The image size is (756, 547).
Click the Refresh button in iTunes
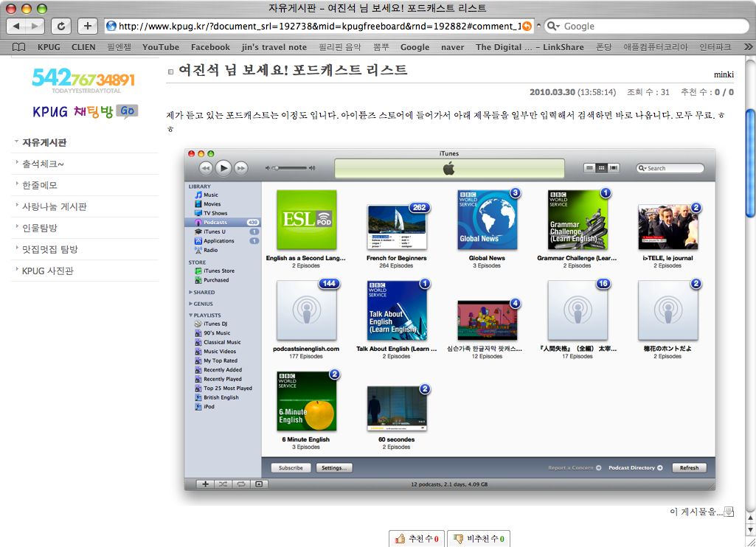click(689, 468)
